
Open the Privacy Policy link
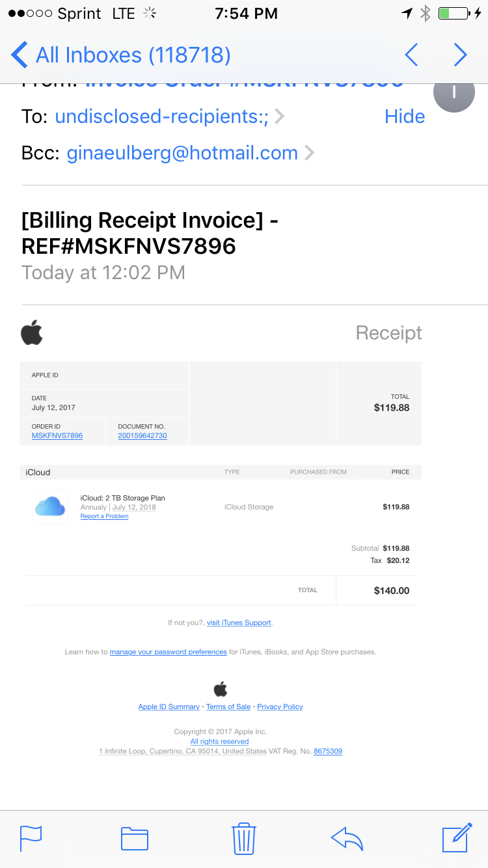coord(280,707)
